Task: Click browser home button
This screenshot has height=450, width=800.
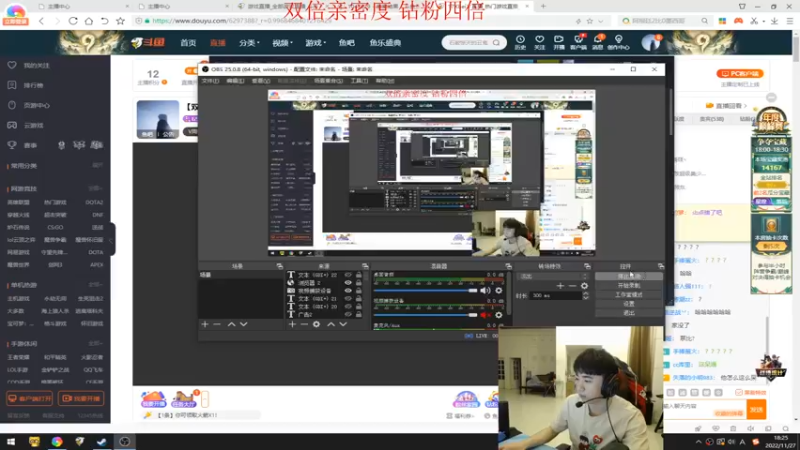Action: (x=89, y=21)
